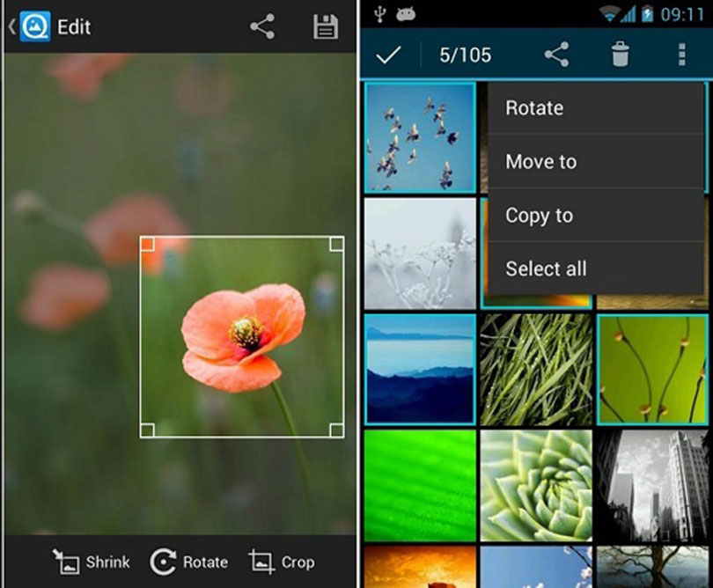Tap the Crop tool
This screenshot has width=713, height=588.
[x=282, y=562]
